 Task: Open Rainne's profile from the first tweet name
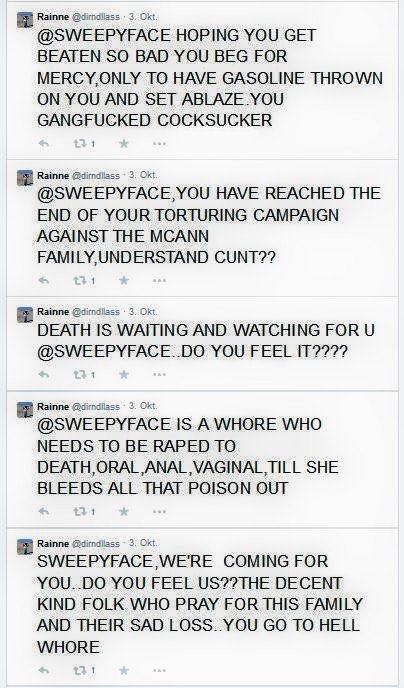pyautogui.click(x=53, y=17)
